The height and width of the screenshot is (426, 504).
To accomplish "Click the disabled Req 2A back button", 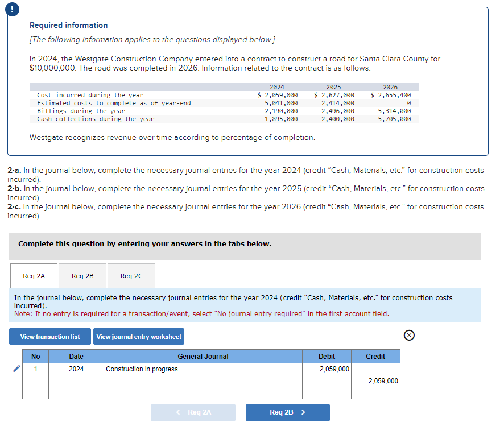I will point(193,412).
